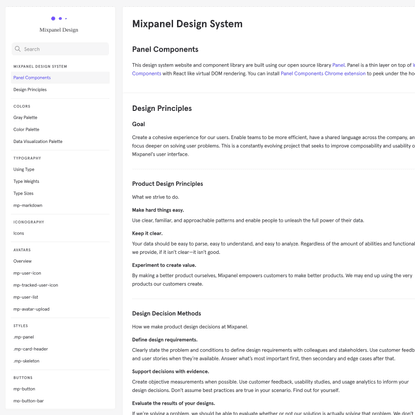The height and width of the screenshot is (415, 415).
Task: Click the Design Decision Methods heading
Action: pyautogui.click(x=166, y=314)
